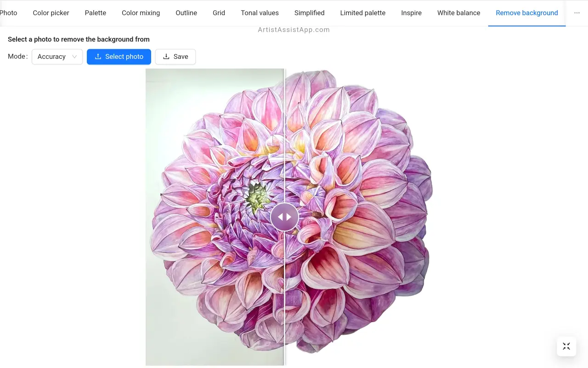Switch to the Color picker tab
Screen dimensions: 588x368
(51, 13)
